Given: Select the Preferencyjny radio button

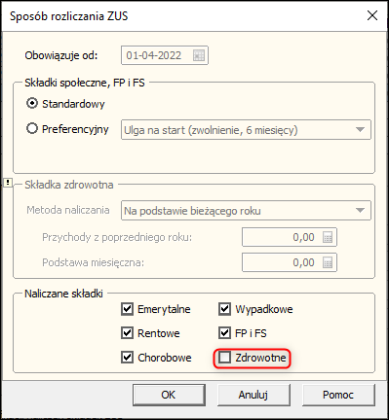Looking at the screenshot, I should (32, 128).
